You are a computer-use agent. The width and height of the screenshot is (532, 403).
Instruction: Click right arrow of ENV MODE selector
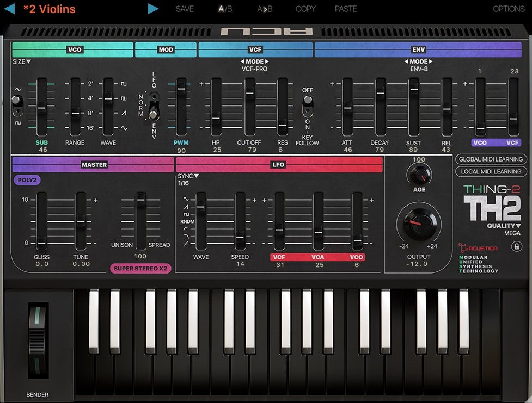pos(431,61)
